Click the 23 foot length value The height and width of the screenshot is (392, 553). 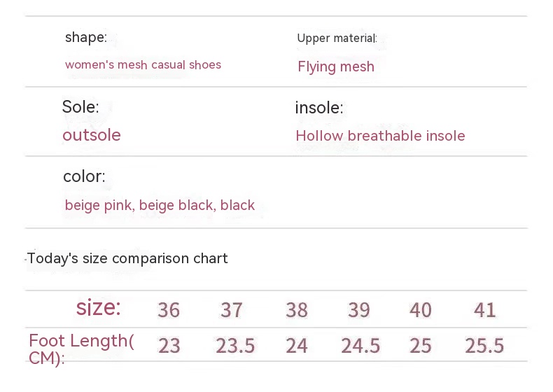pos(169,346)
